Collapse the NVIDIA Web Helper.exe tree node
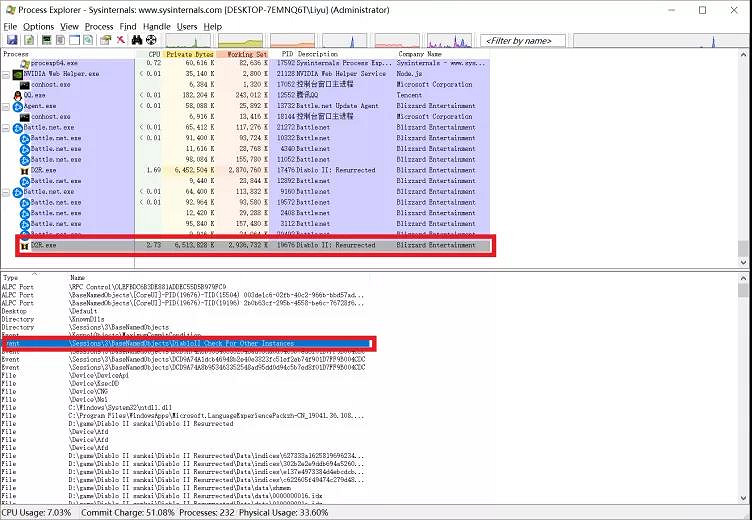 [6, 74]
